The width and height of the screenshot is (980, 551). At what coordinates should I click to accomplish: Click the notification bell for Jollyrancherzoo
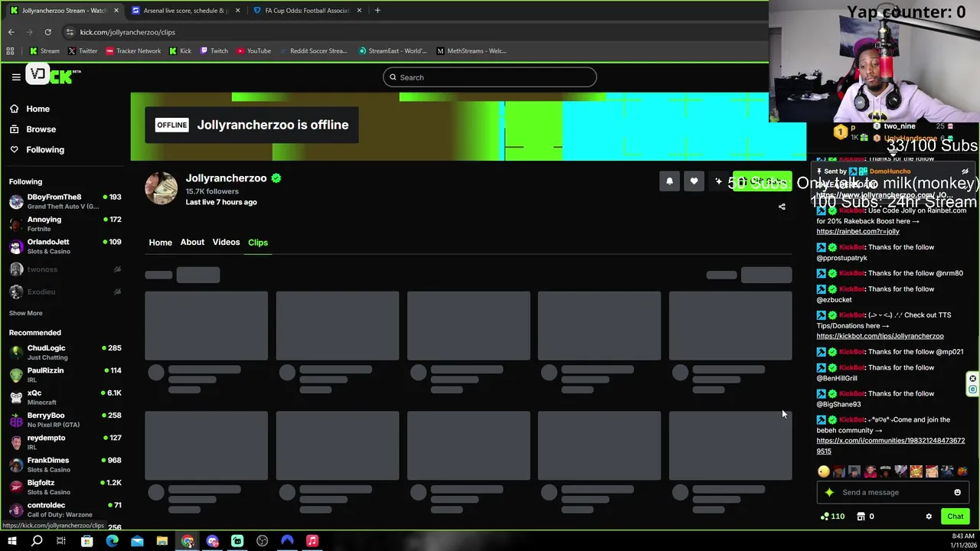click(669, 181)
